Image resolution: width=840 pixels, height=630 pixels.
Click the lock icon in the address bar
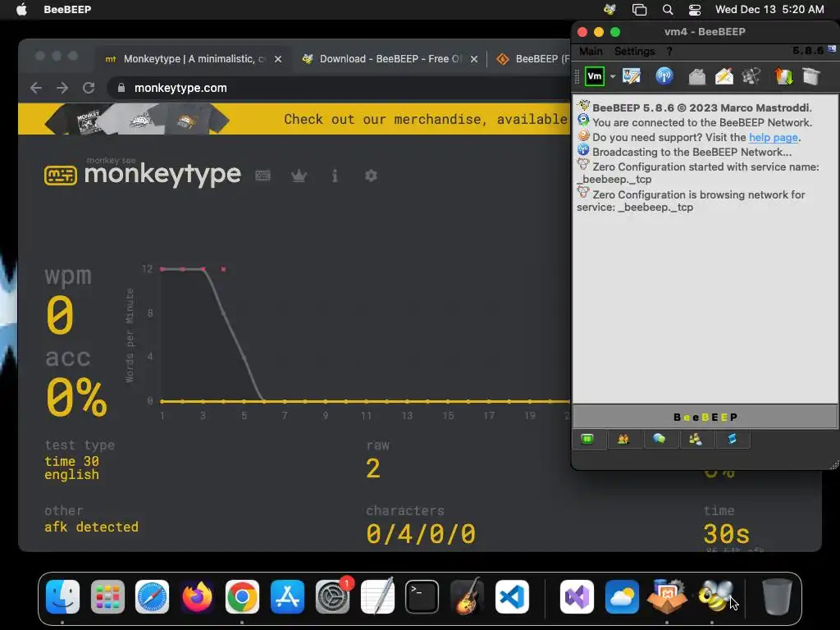click(x=121, y=88)
